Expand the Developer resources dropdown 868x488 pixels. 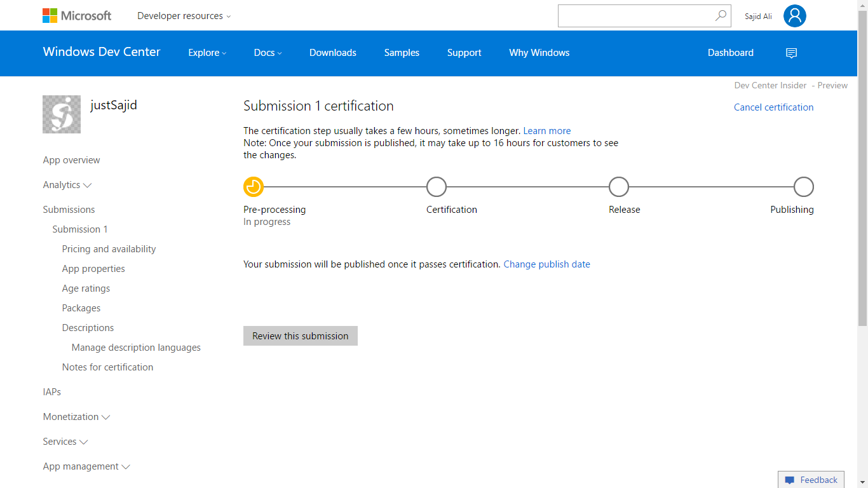184,16
